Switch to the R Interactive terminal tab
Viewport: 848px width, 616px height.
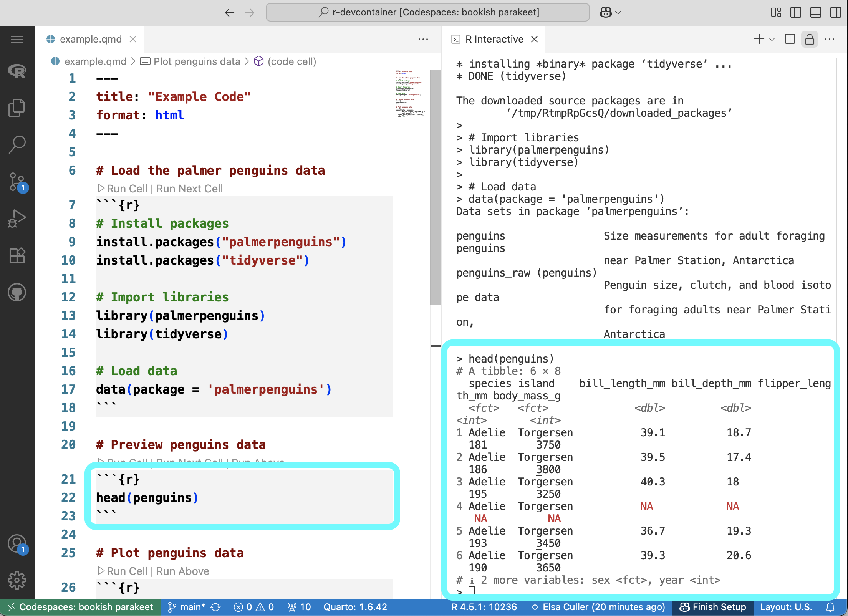pos(494,39)
